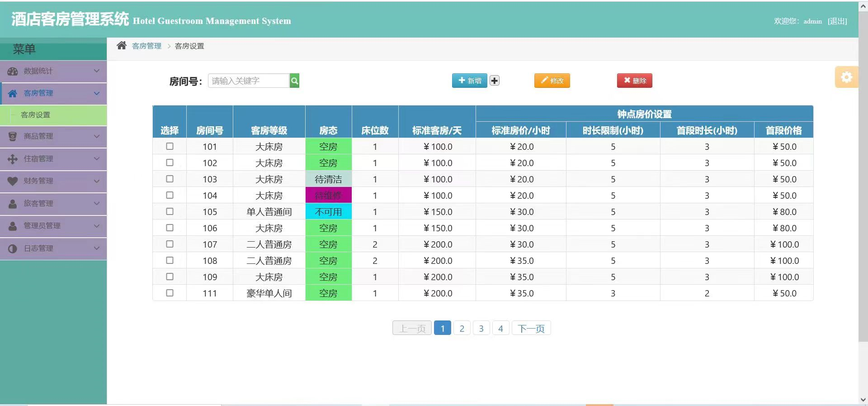Select room 105 checkbox
Viewport: 868px width, 406px height.
click(x=170, y=211)
